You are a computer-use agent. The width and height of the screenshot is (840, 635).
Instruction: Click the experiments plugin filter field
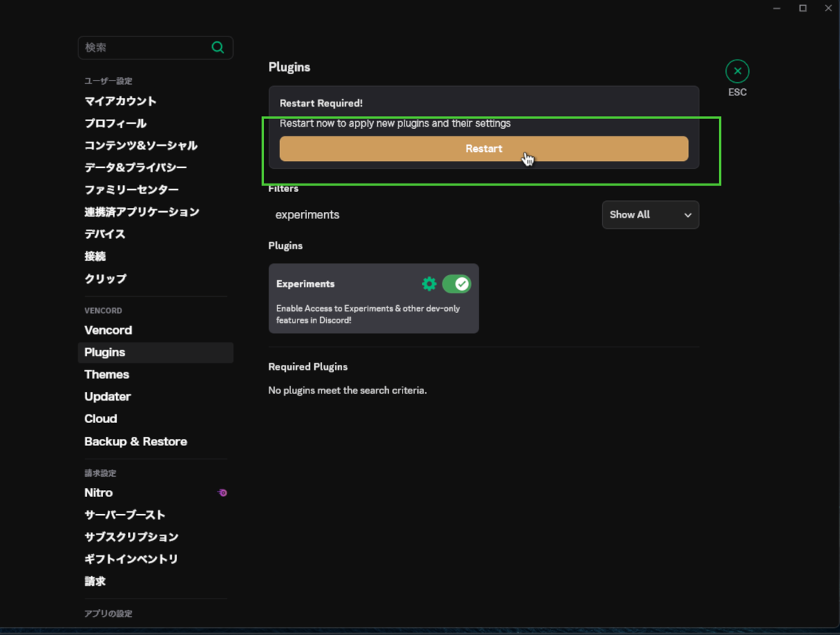(430, 215)
